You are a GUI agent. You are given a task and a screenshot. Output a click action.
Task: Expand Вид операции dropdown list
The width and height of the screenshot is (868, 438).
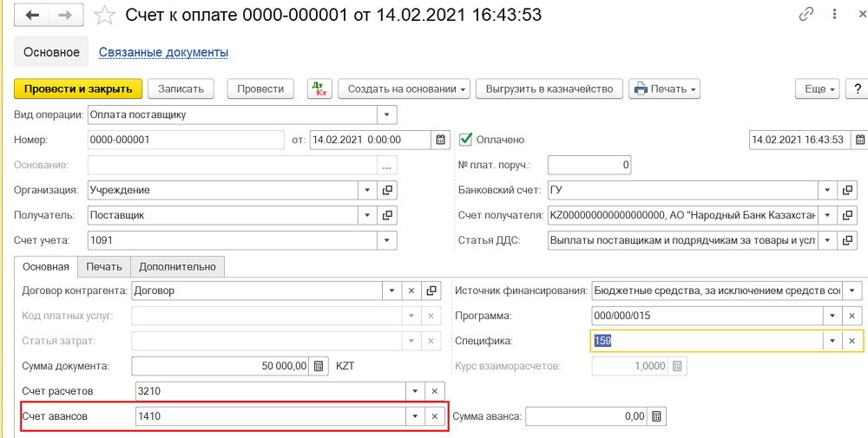[387, 114]
